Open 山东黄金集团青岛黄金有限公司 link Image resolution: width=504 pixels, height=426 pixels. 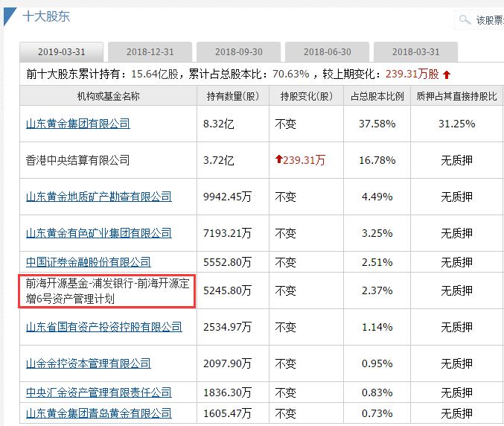point(99,413)
